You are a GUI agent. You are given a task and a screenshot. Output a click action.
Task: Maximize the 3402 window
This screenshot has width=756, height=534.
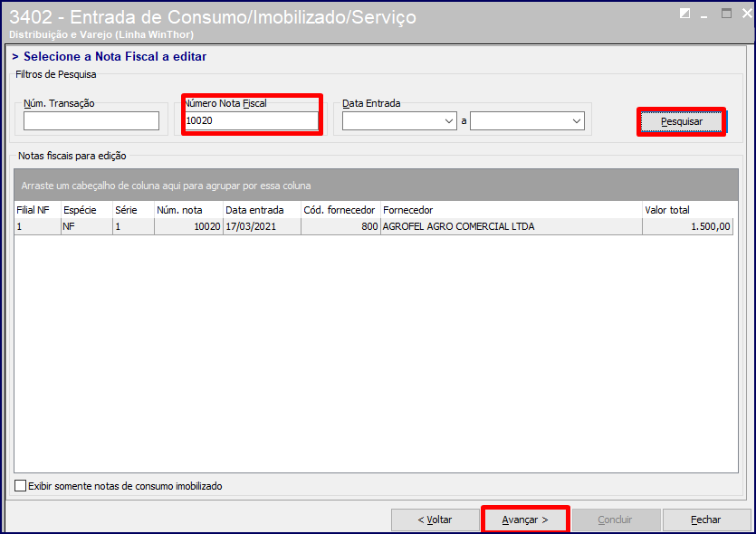coord(726,14)
